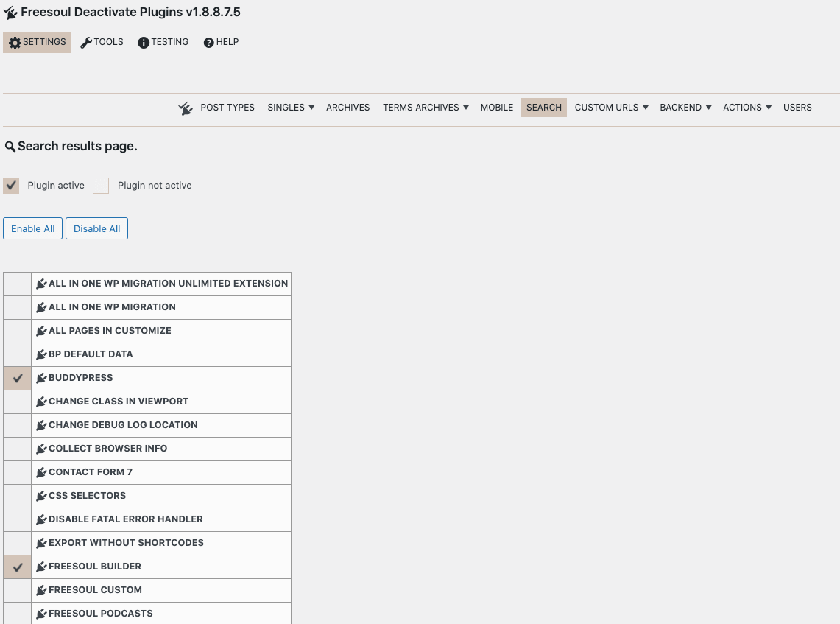Uncheck the Plugin active checkbox

pyautogui.click(x=10, y=185)
